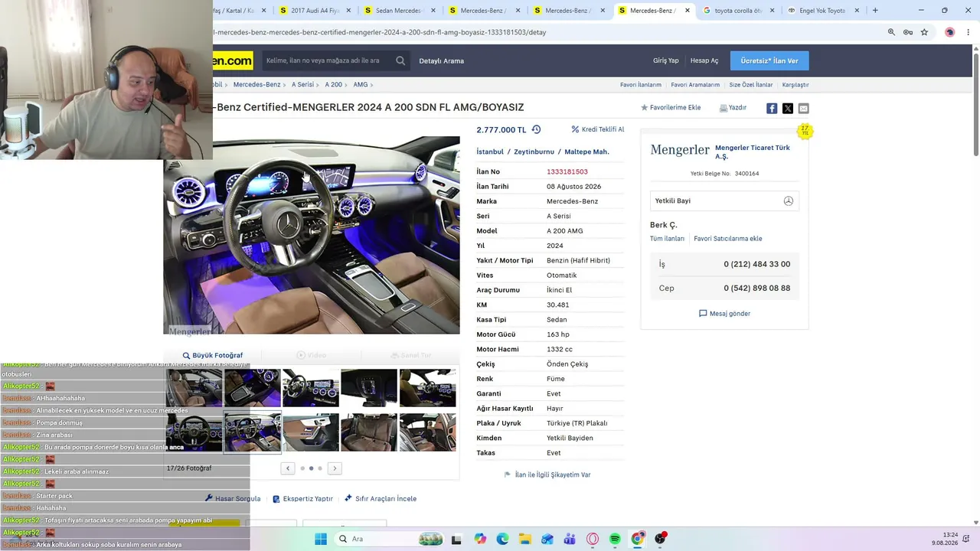This screenshot has width=980, height=551.
Task: Switch to the toyota corolla tab
Action: tap(738, 11)
